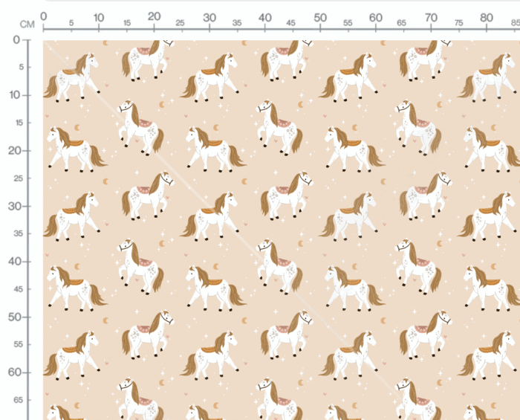
Task: Click the 75 mark on horizontal ruler
Action: tap(459, 23)
